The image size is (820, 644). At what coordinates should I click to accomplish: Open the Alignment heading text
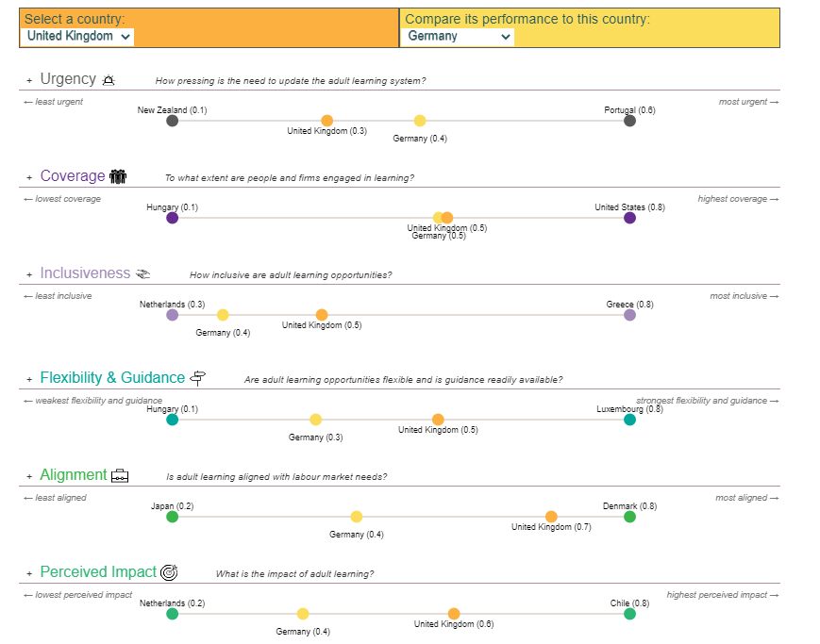pyautogui.click(x=74, y=475)
